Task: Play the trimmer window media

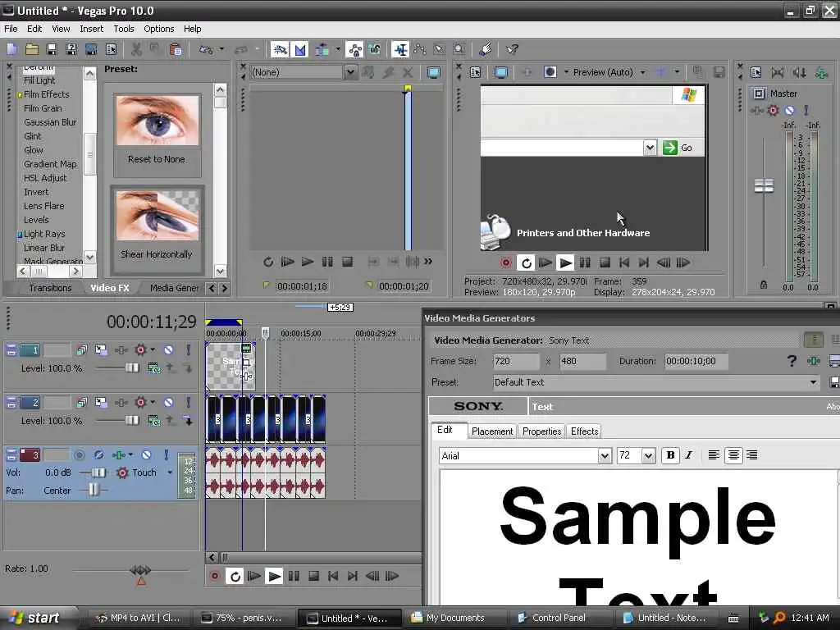Action: (x=308, y=262)
